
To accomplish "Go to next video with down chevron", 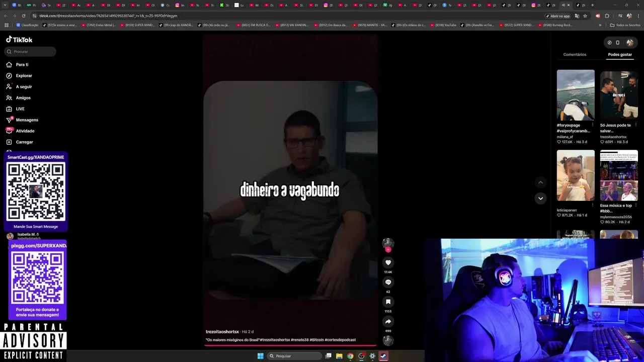I will [540, 198].
